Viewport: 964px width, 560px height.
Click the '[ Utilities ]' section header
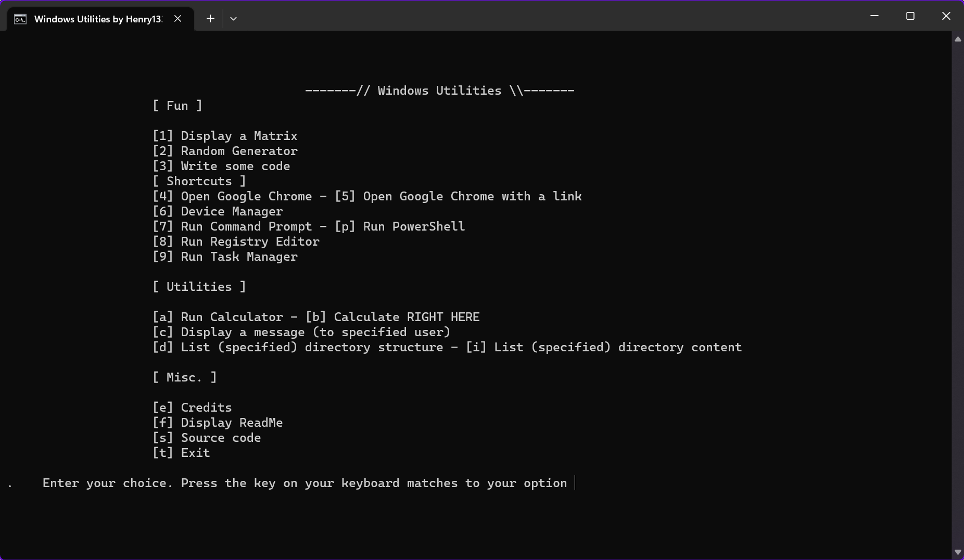(x=199, y=287)
